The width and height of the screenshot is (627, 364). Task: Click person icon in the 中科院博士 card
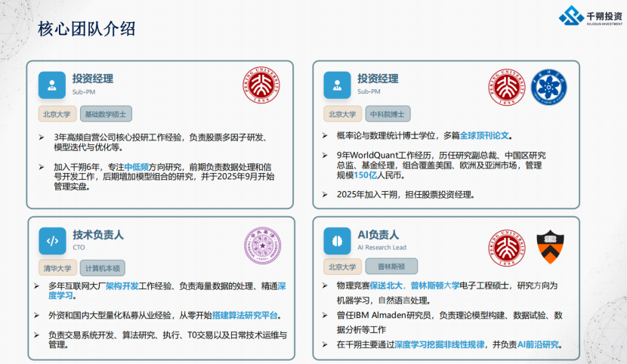click(x=337, y=85)
